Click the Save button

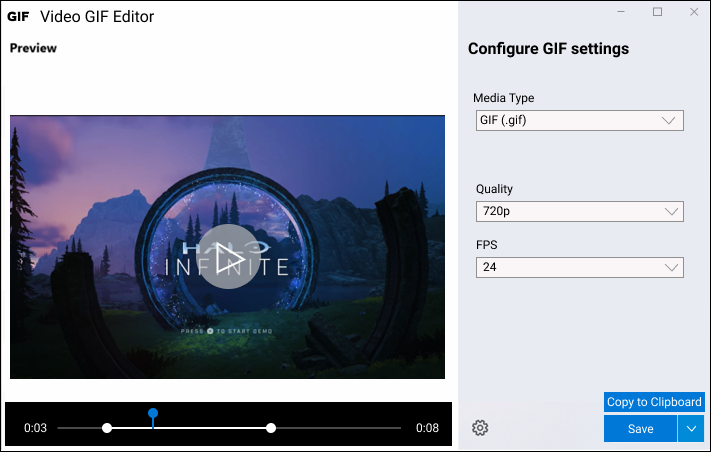point(640,428)
